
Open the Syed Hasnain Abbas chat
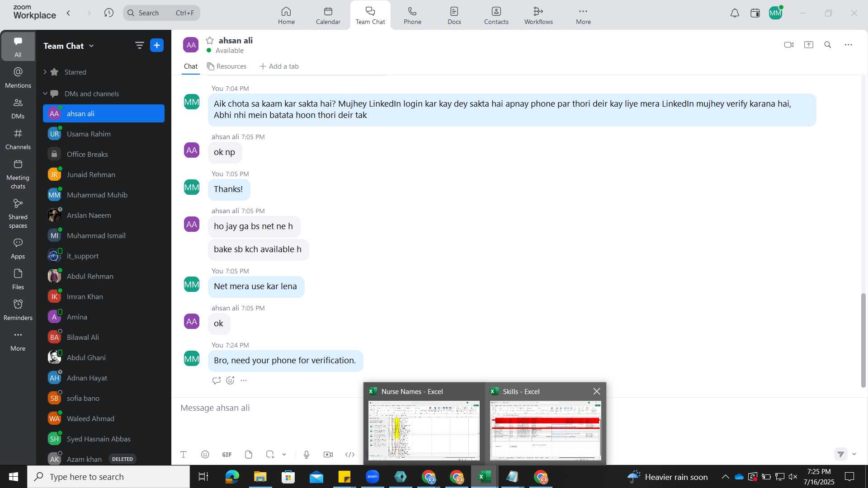pyautogui.click(x=104, y=439)
